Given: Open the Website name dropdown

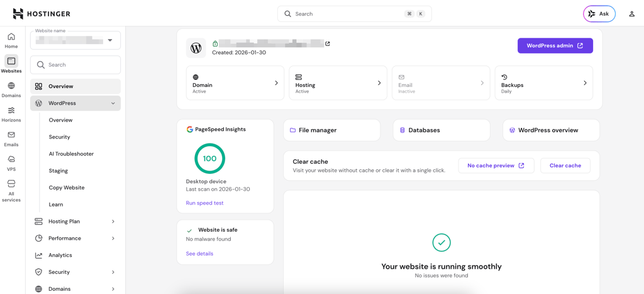Looking at the screenshot, I should (x=75, y=40).
